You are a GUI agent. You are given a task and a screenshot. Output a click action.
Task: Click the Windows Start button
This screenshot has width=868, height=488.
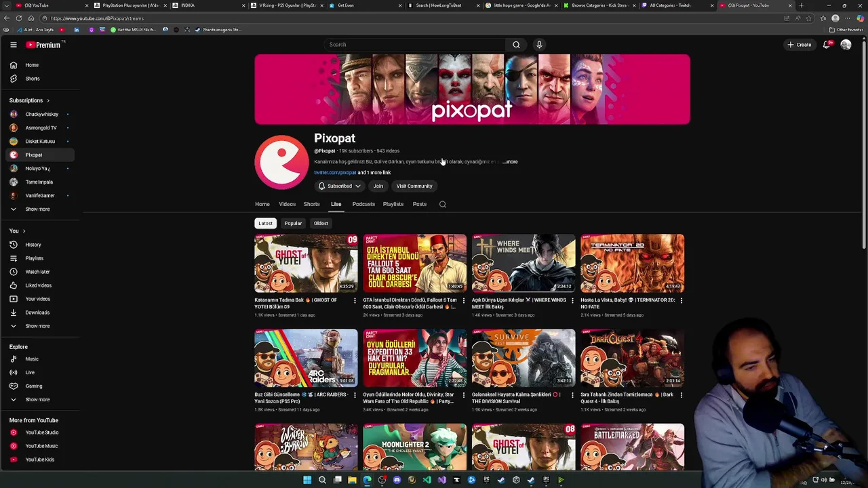tap(307, 480)
